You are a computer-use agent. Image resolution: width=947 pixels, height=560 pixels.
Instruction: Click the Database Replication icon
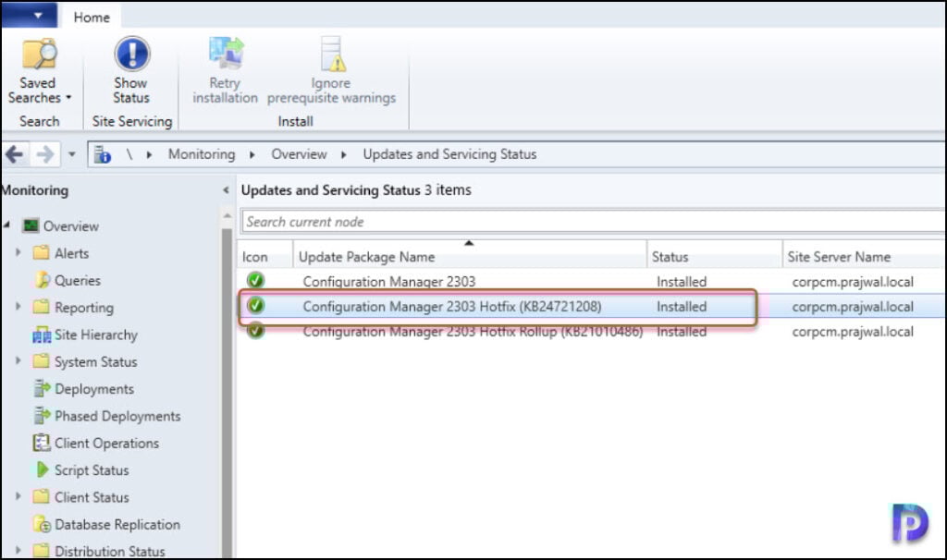point(42,524)
